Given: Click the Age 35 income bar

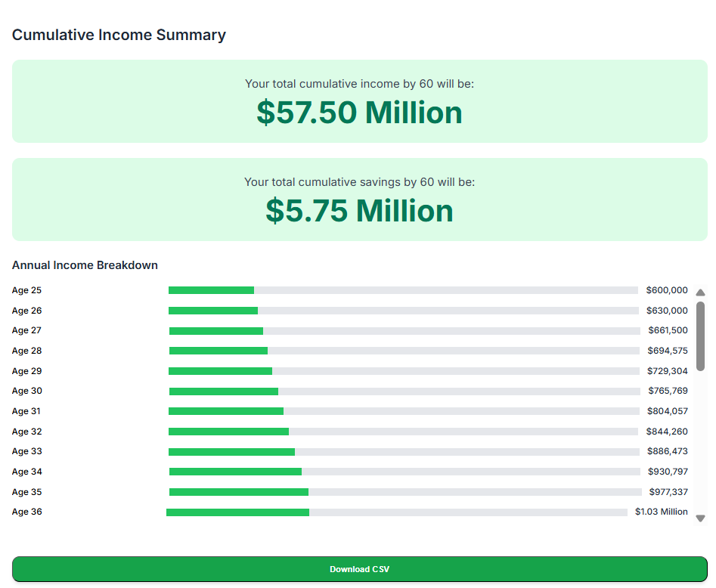Looking at the screenshot, I should tap(238, 491).
